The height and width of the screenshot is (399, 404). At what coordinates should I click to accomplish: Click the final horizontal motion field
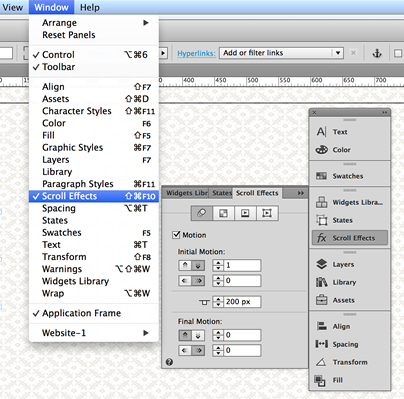click(242, 350)
